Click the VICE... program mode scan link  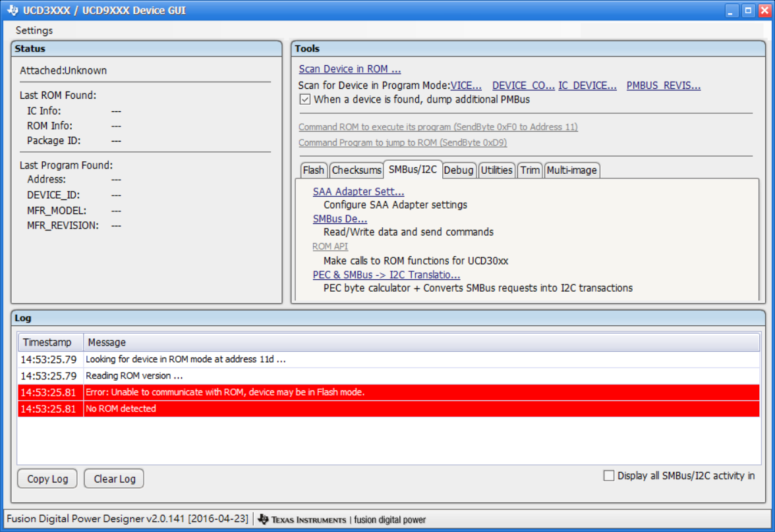(466, 86)
